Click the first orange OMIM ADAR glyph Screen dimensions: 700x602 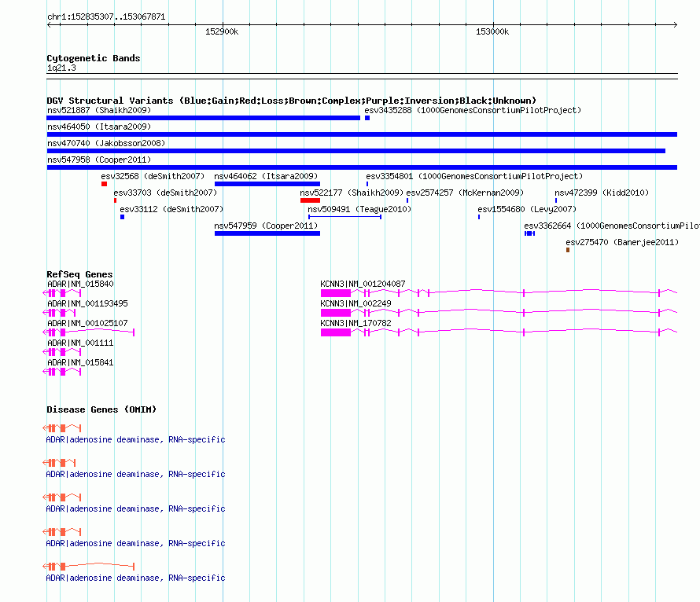62,428
